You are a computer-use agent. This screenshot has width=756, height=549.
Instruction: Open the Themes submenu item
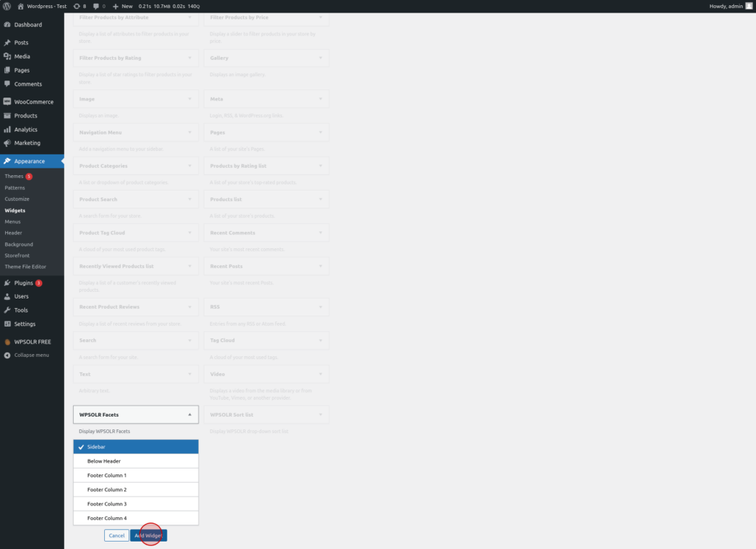click(x=14, y=176)
